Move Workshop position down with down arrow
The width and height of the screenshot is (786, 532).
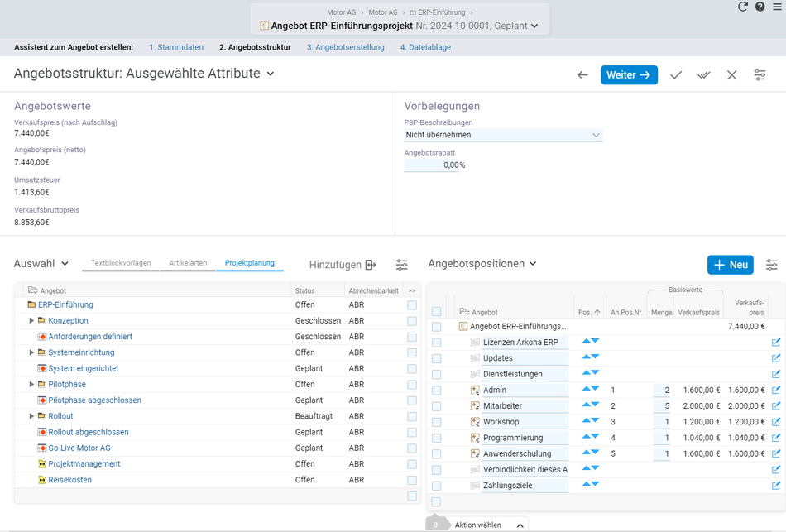[595, 420]
